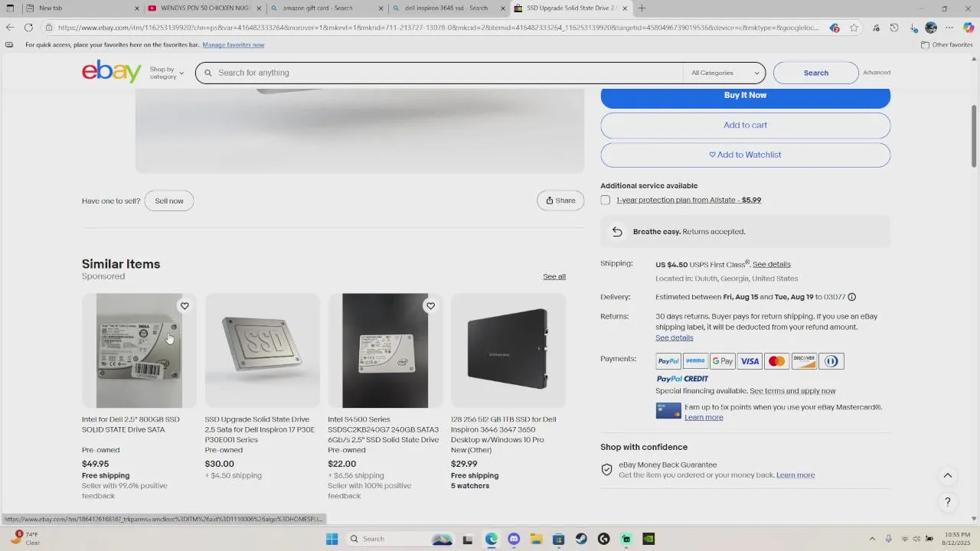
Task: Open the Copilot icon in Edge toolbar
Action: [968, 28]
